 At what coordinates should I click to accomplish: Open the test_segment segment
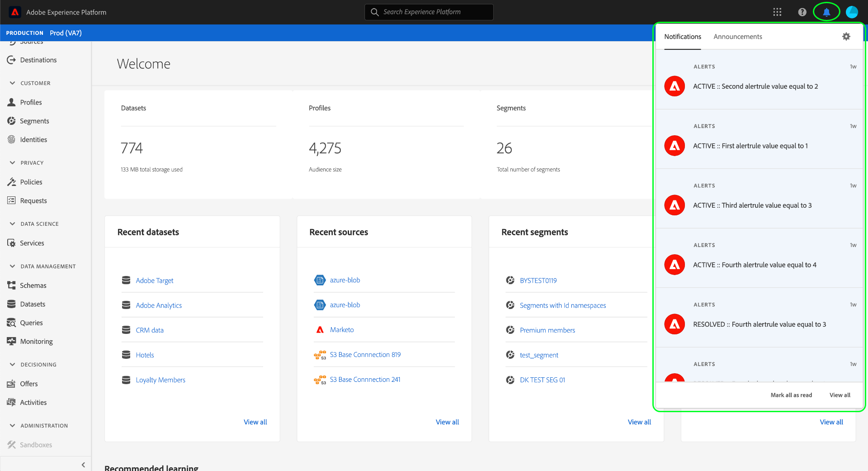pyautogui.click(x=539, y=355)
